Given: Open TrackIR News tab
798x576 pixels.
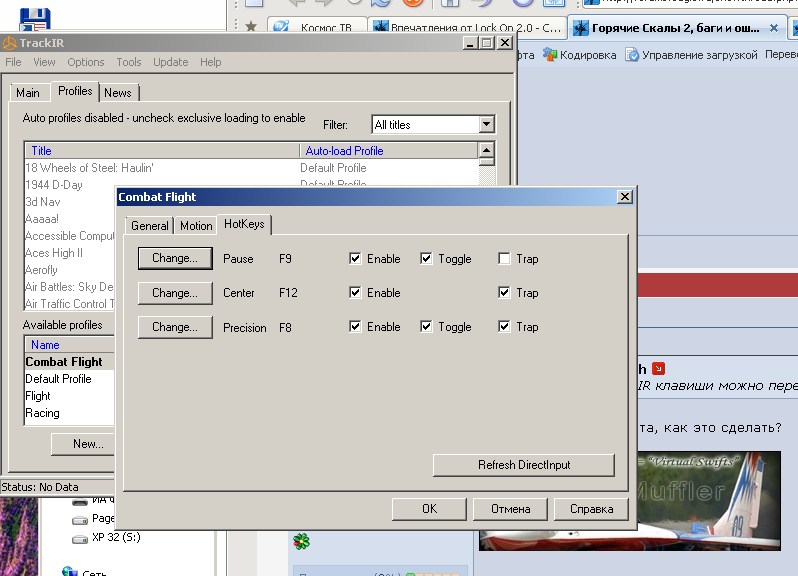Looking at the screenshot, I should 118,93.
